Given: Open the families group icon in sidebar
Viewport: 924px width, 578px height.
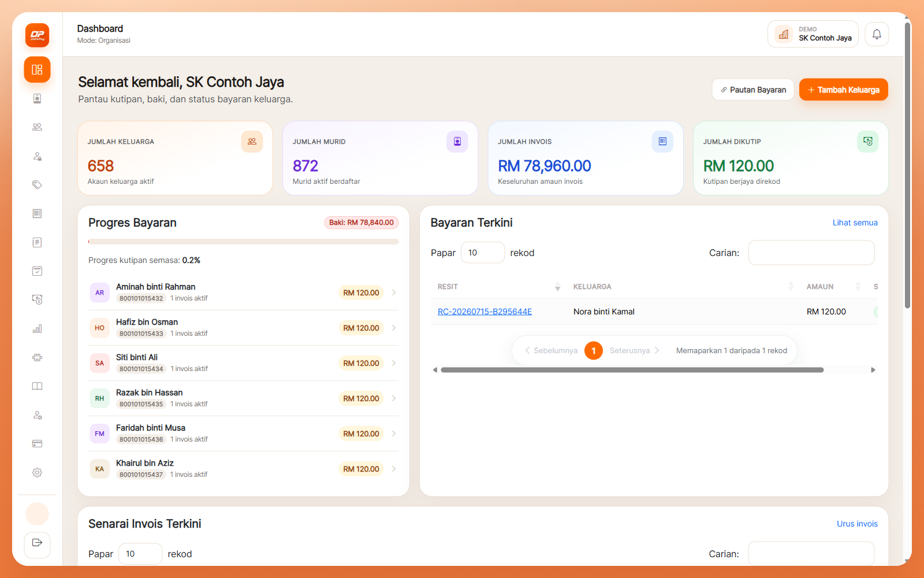Looking at the screenshot, I should pos(37,127).
